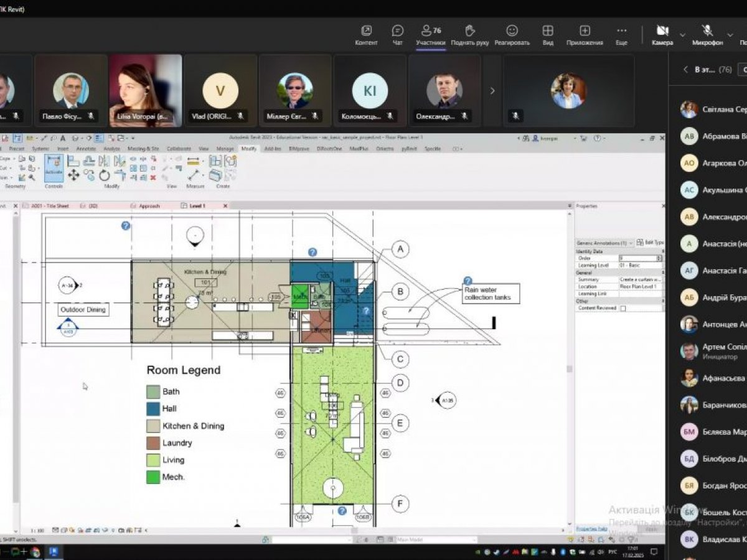747x560 pixels.
Task: Select the Offset tool in Modify panel
Action: pyautogui.click(x=89, y=161)
